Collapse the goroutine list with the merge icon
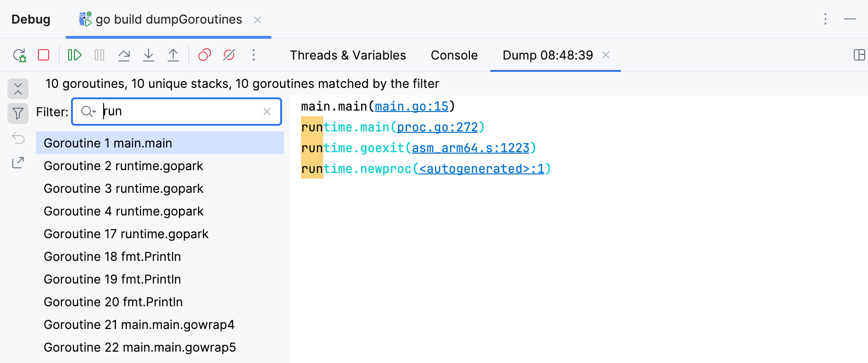 pyautogui.click(x=18, y=89)
